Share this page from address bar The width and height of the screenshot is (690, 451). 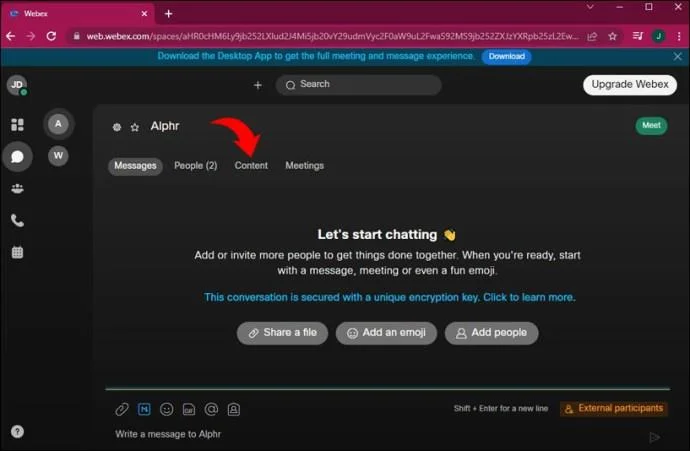(592, 36)
